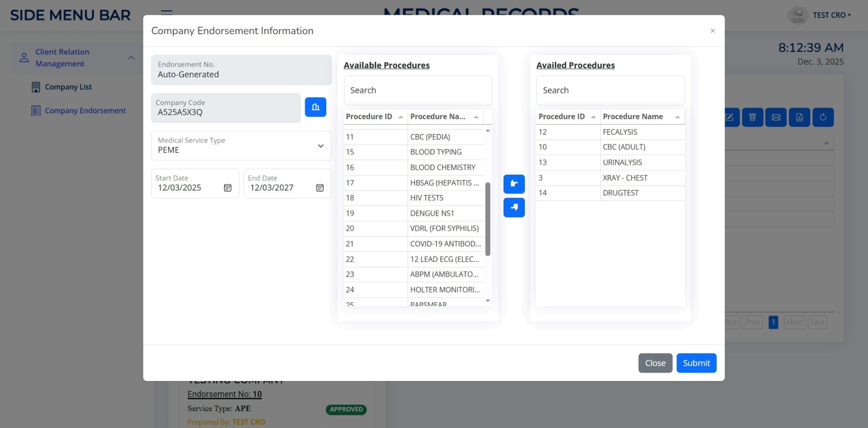Click the Close button in dialog footer
Image resolution: width=868 pixels, height=428 pixels.
(655, 363)
